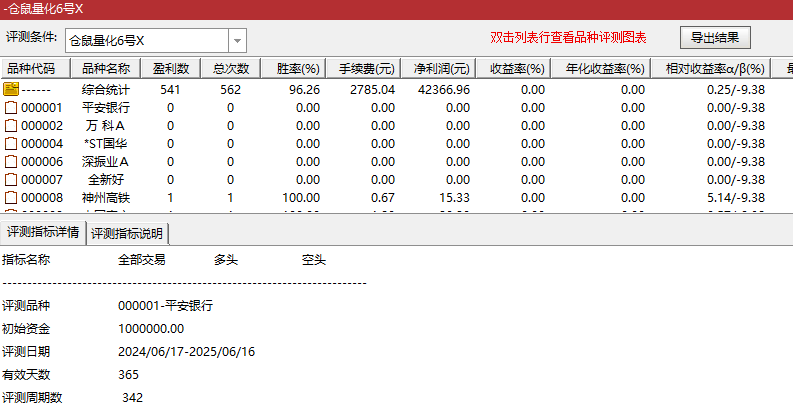The image size is (793, 405).
Task: Click the document icon beside 000007
Action: [11, 179]
